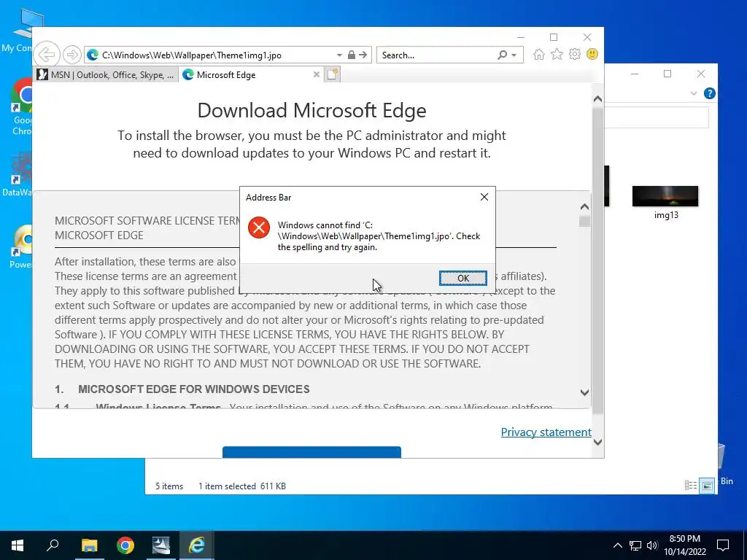Viewport: 747px width, 560px height.
Task: Click license terms scrollbar down arrow
Action: click(584, 392)
